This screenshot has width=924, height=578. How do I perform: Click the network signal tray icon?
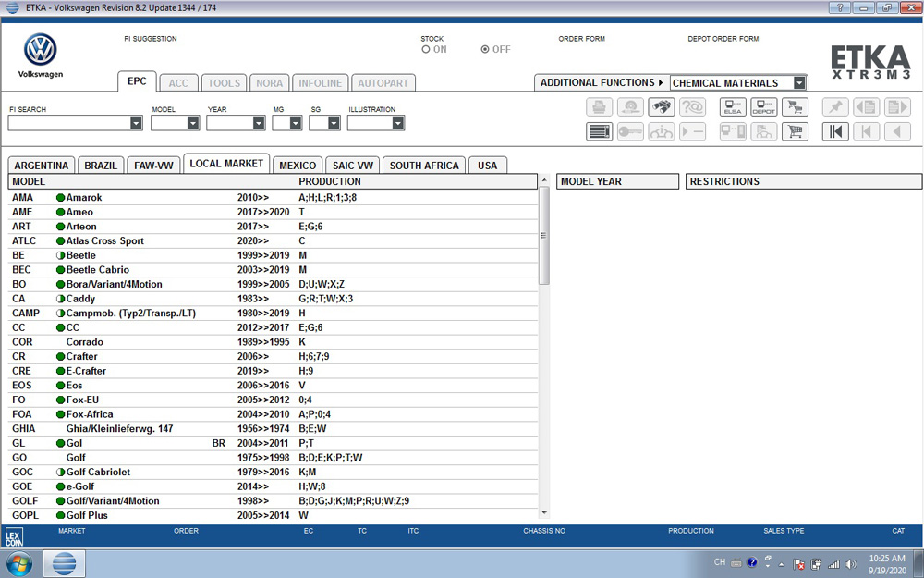[833, 564]
